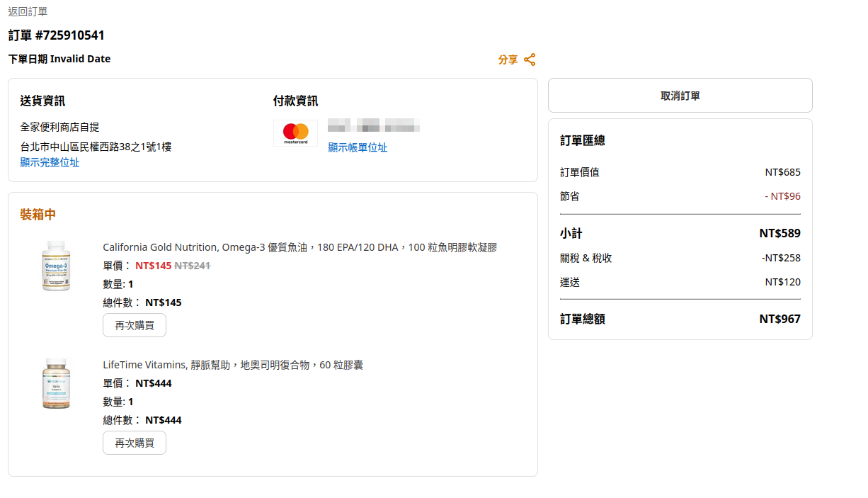The image size is (868, 498).
Task: Open the Omega-3 fish oil product image
Action: pos(56,266)
